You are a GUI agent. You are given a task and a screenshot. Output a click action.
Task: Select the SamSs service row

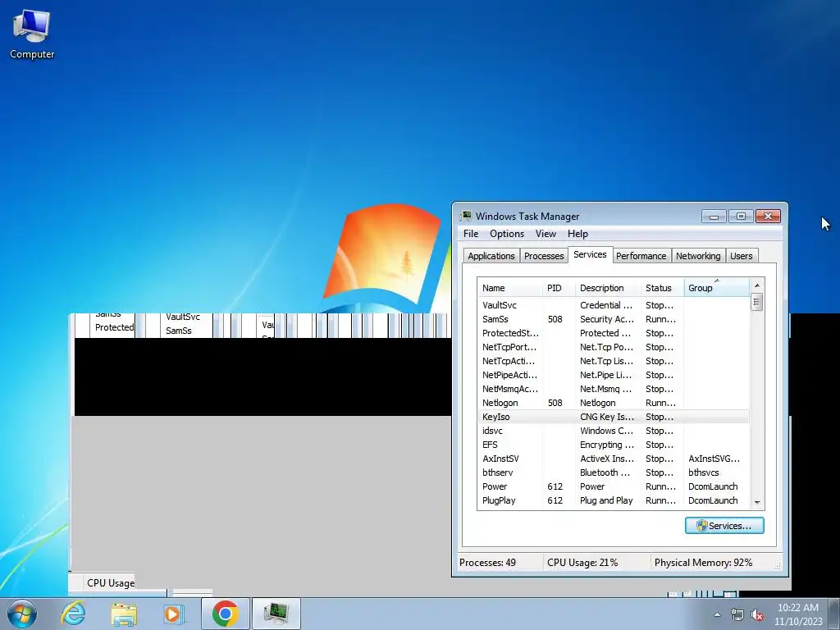614,319
